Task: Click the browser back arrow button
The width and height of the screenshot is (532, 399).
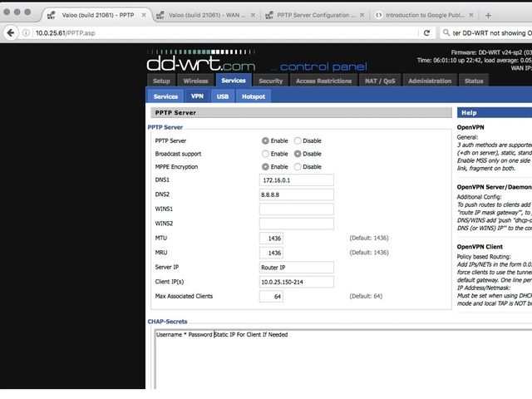Action: (11, 33)
